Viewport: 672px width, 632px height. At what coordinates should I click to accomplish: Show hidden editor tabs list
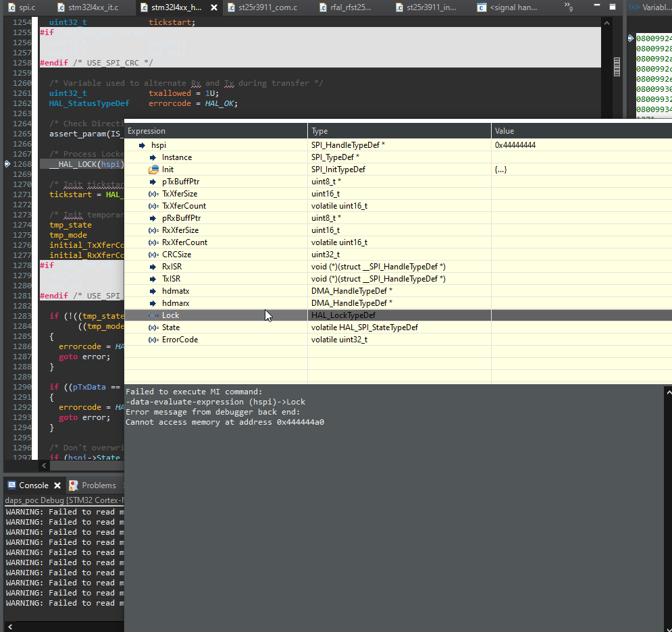point(569,7)
